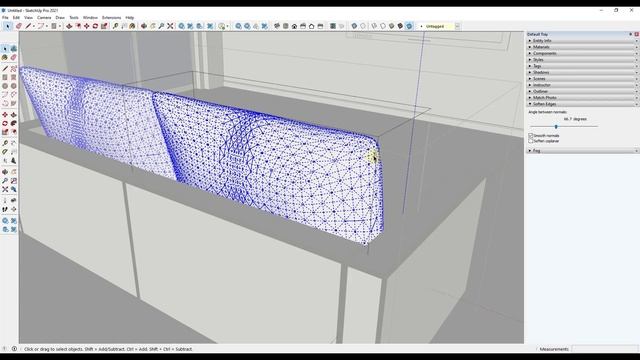Expand the Outliner panel
This screenshot has width=640, height=360.
(x=582, y=91)
